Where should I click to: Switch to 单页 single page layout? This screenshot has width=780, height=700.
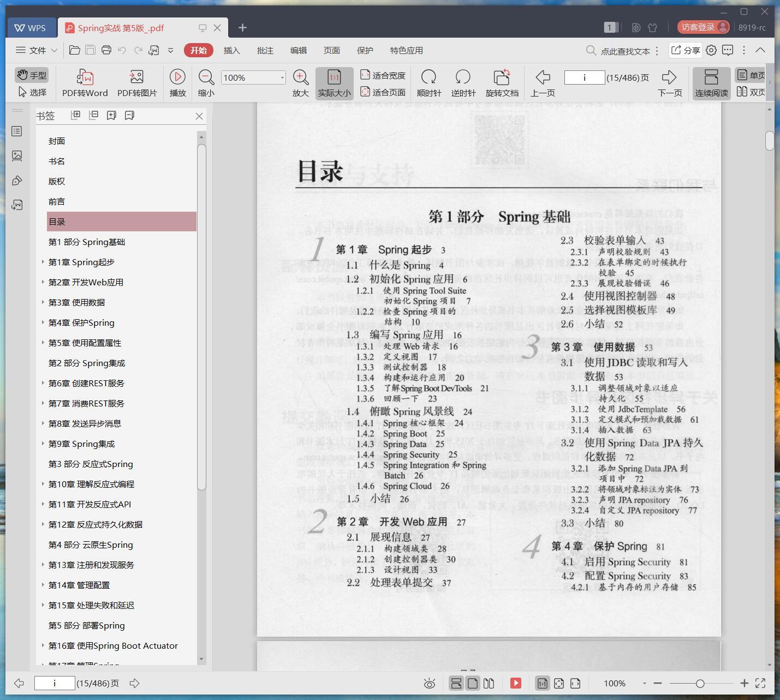751,75
